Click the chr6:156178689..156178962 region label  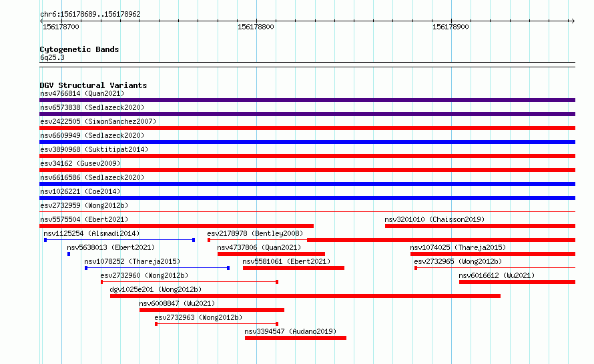90,14
